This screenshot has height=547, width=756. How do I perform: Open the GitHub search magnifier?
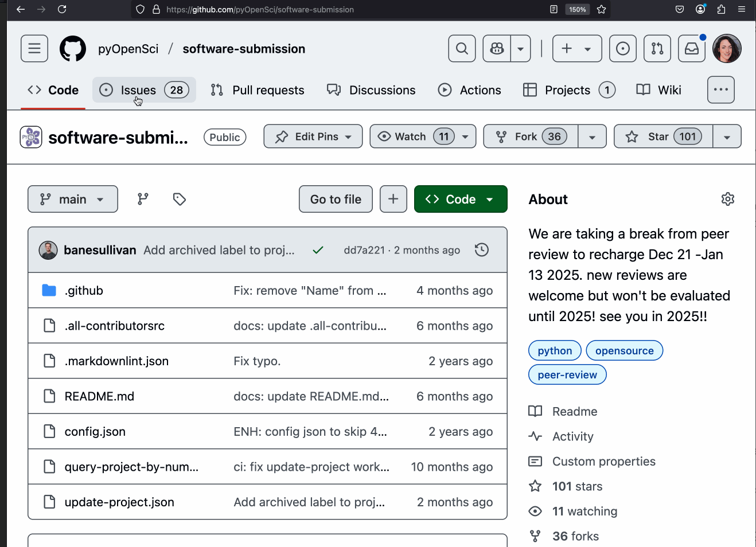(462, 49)
